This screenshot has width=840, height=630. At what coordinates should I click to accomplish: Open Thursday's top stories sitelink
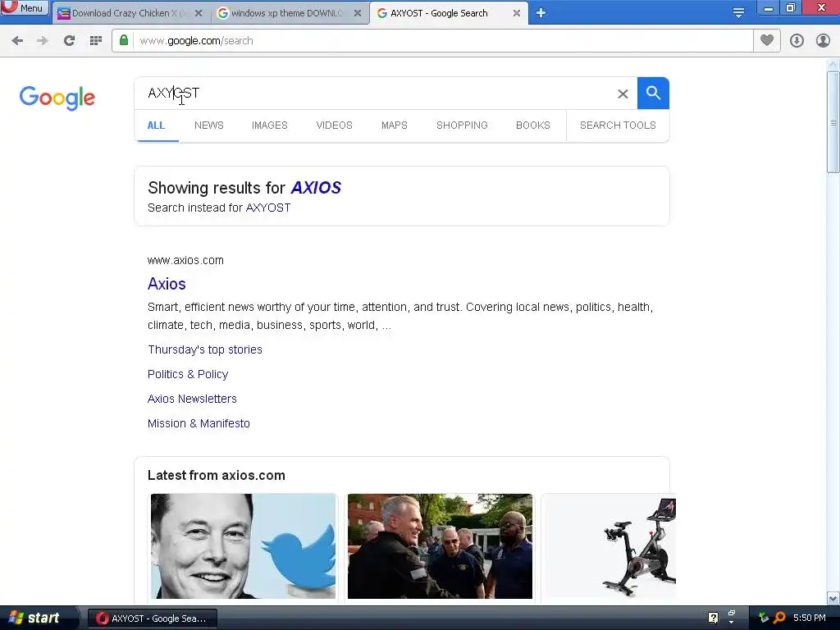tap(204, 349)
